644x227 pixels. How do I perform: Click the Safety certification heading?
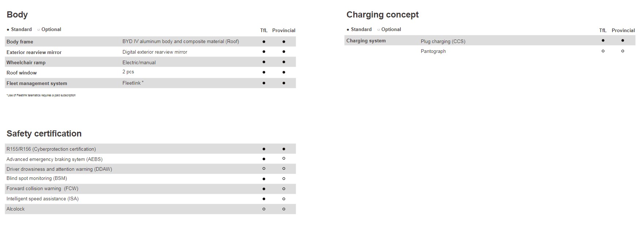pyautogui.click(x=44, y=134)
